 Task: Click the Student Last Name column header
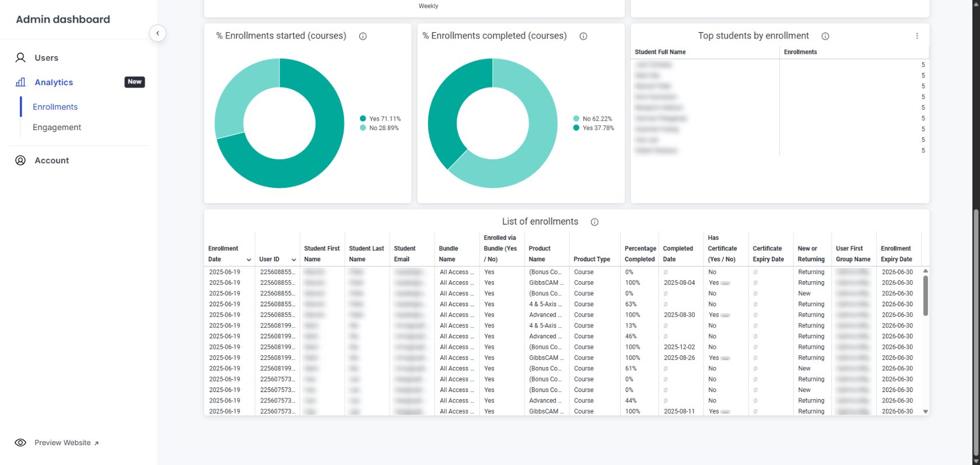click(x=366, y=254)
